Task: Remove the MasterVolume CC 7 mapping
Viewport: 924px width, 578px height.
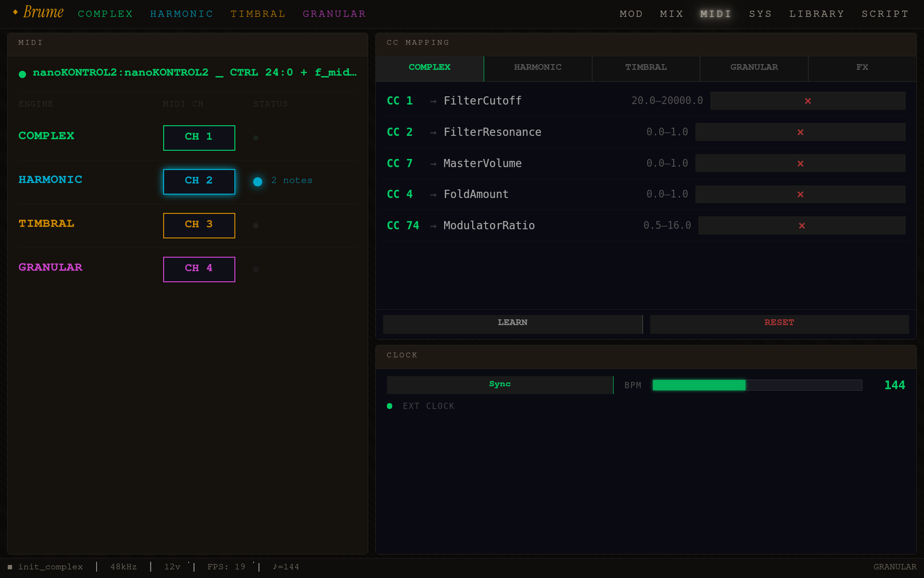Action: [800, 163]
